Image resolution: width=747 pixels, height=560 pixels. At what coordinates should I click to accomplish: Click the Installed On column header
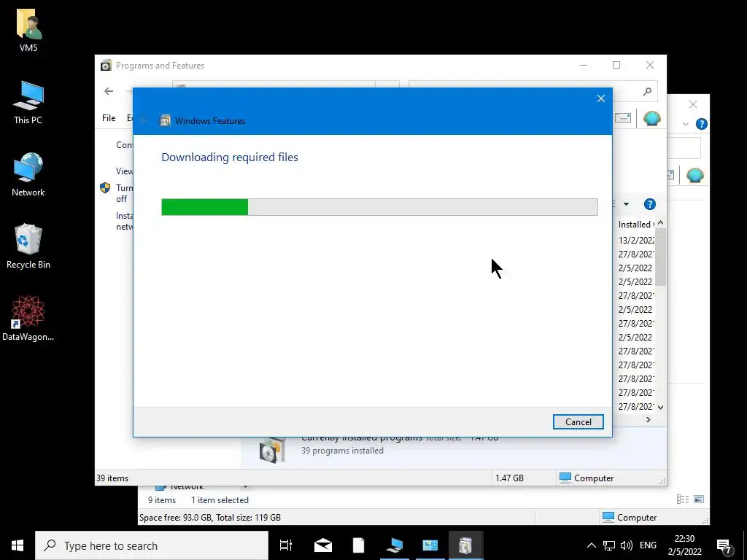tap(636, 225)
